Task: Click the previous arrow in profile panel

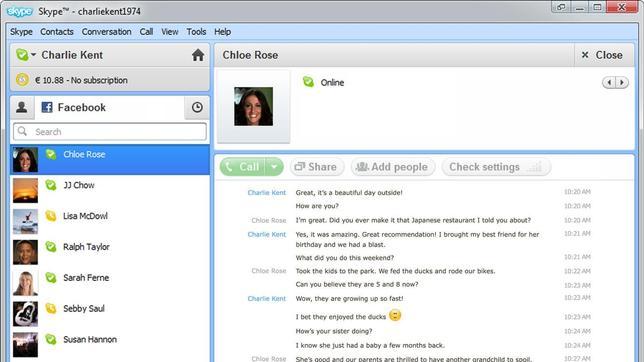Action: tap(609, 83)
